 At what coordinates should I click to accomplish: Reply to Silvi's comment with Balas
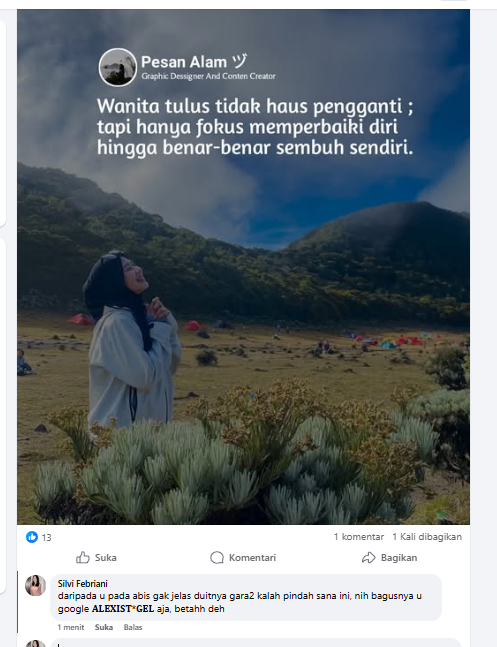point(133,627)
